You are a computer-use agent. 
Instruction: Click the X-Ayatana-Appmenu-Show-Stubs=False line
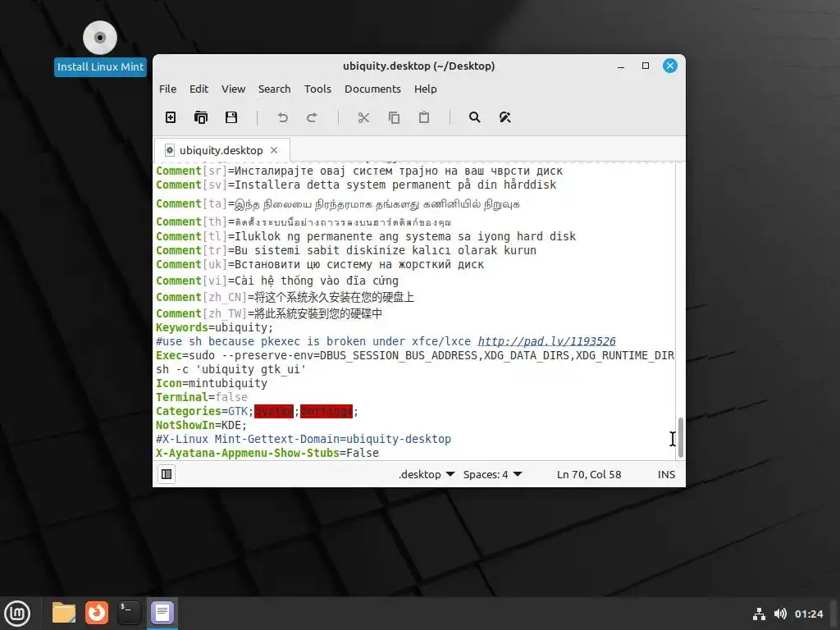(267, 453)
